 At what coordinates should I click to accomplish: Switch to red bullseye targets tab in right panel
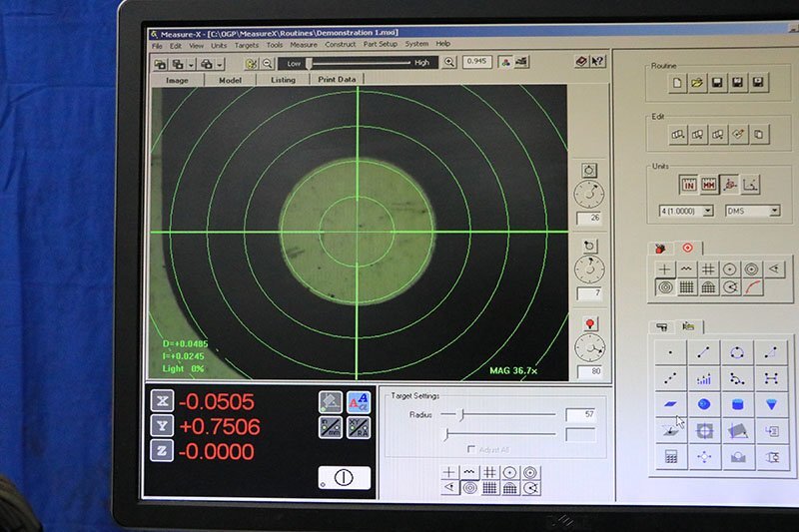[x=687, y=248]
